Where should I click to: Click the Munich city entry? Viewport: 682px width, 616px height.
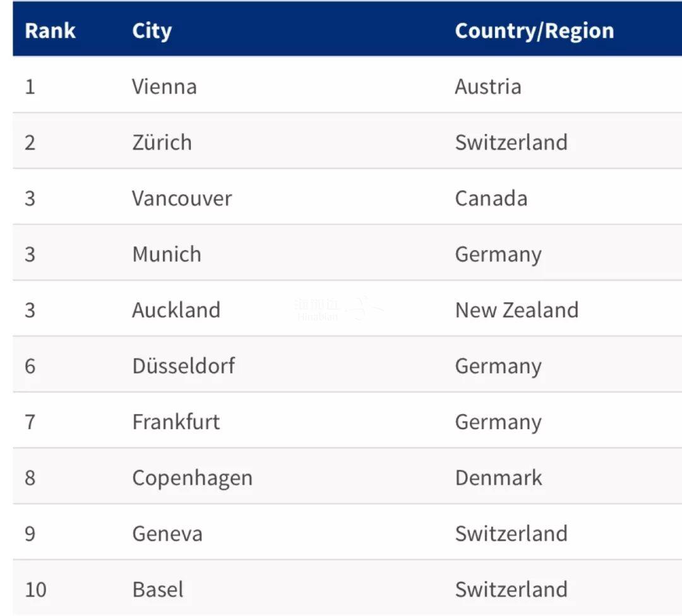[x=167, y=254]
